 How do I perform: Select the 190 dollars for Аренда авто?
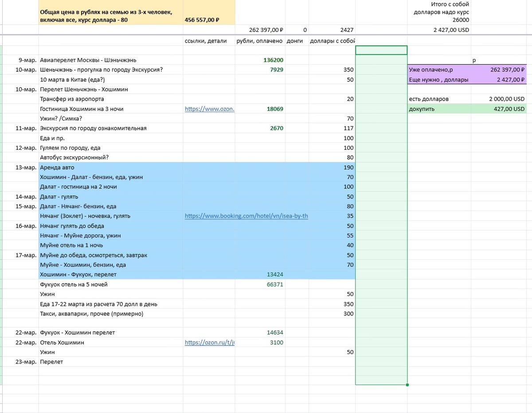point(332,168)
